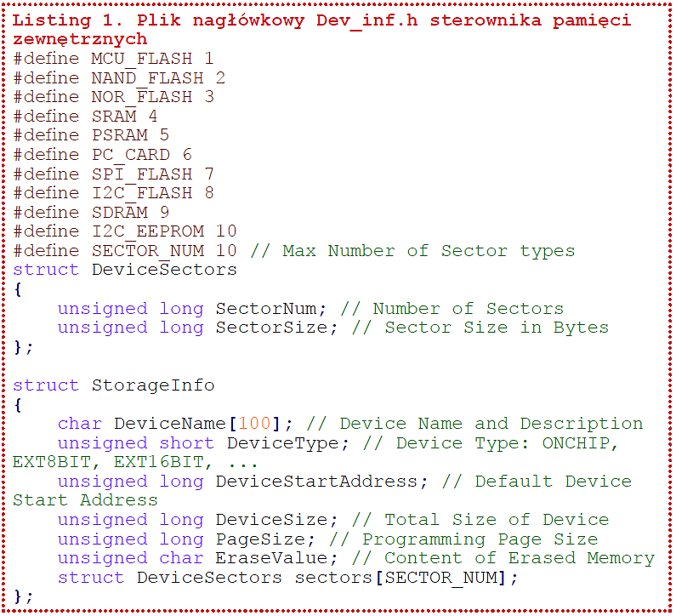Click the SectorNum member variable
676x616 pixels.
click(264, 308)
